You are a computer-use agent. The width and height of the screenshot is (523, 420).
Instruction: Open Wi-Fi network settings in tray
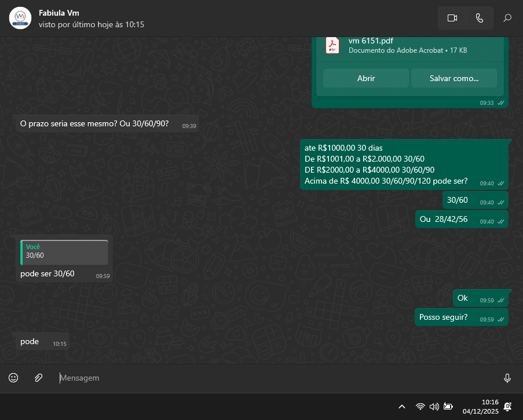click(420, 407)
